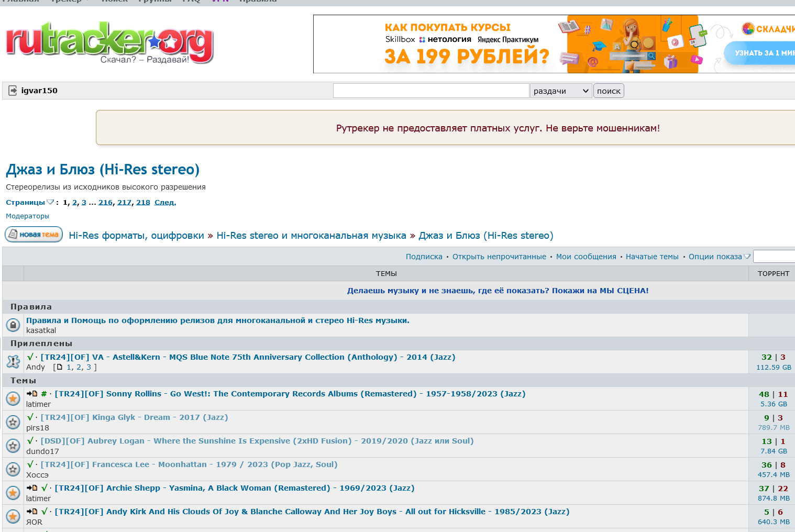
Task: Go to page 217 of the forum
Action: click(124, 203)
